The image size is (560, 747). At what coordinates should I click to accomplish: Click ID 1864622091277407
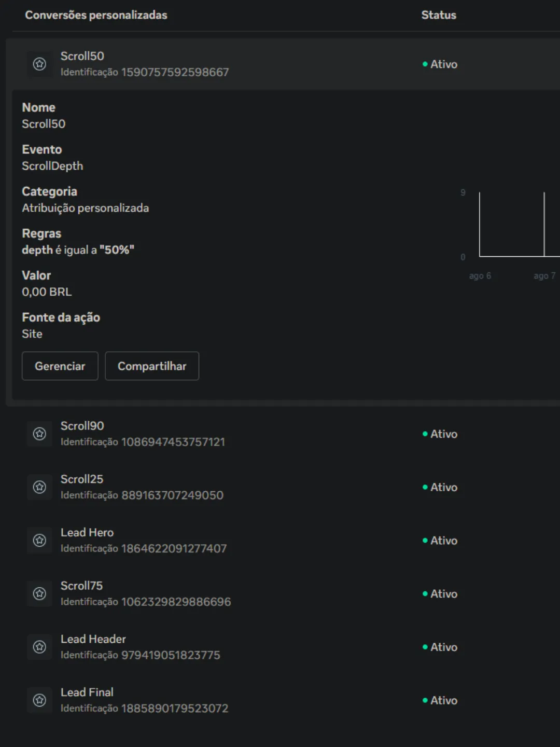pyautogui.click(x=174, y=549)
